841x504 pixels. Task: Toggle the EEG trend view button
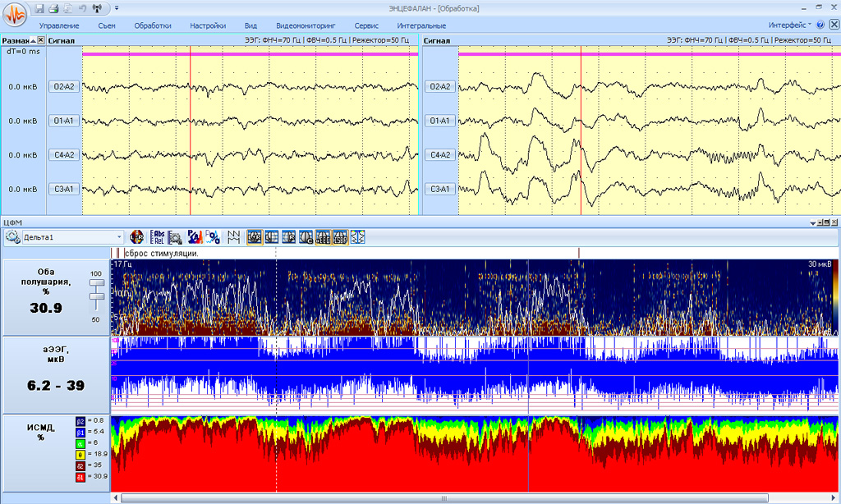click(323, 237)
